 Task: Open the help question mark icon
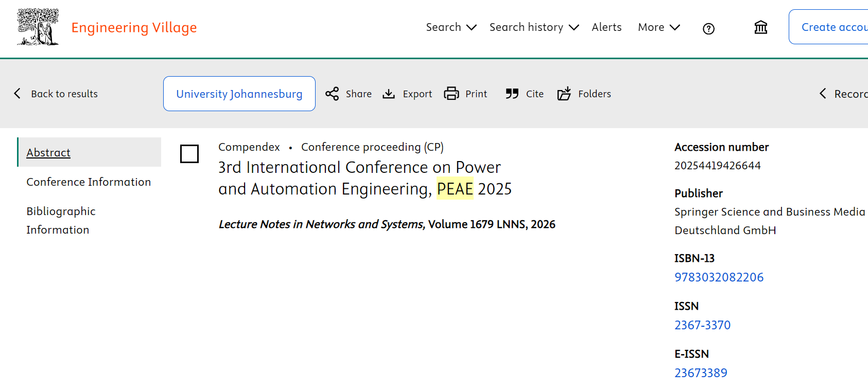coord(708,29)
